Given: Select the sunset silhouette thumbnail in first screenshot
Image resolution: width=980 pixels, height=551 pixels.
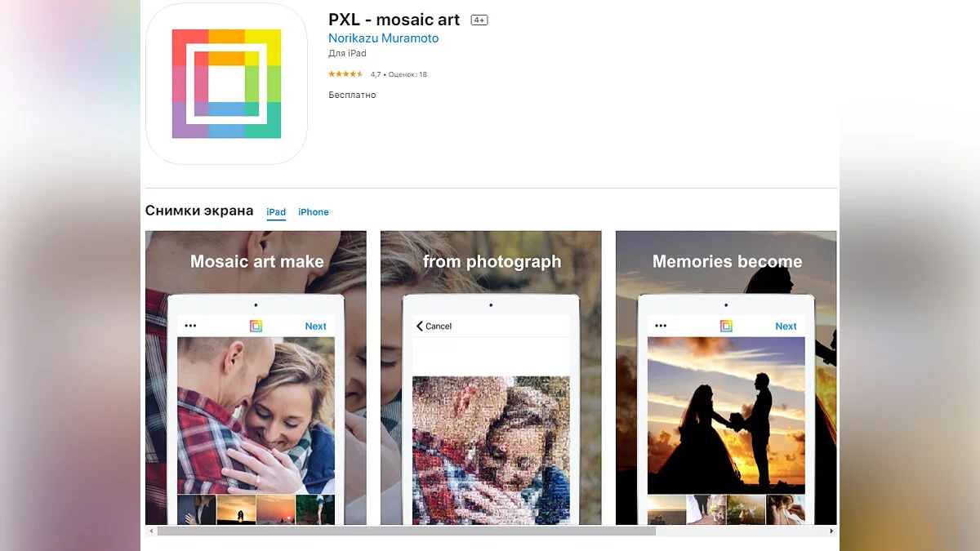Looking at the screenshot, I should click(x=236, y=509).
